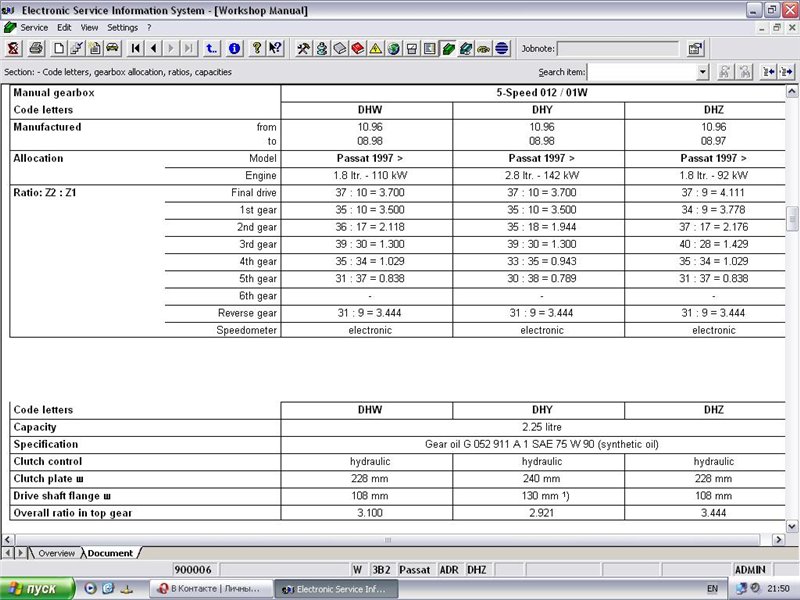The width and height of the screenshot is (800, 600).
Task: Go to next page arrow
Action: [171, 48]
